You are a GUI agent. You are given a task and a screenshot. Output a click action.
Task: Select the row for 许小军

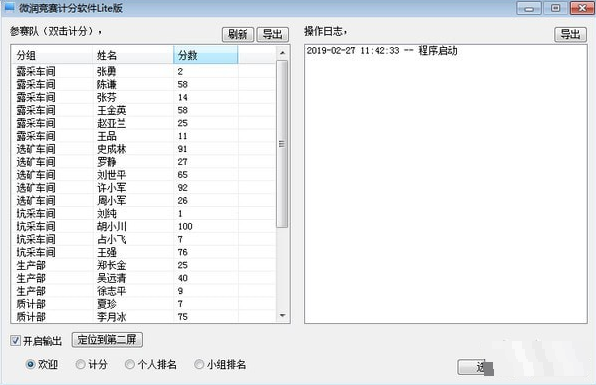[143, 187]
